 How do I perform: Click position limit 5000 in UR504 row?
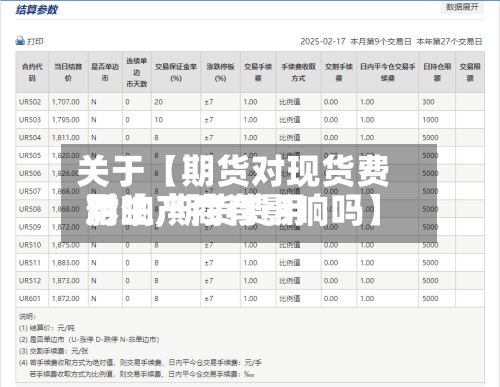tap(430, 138)
